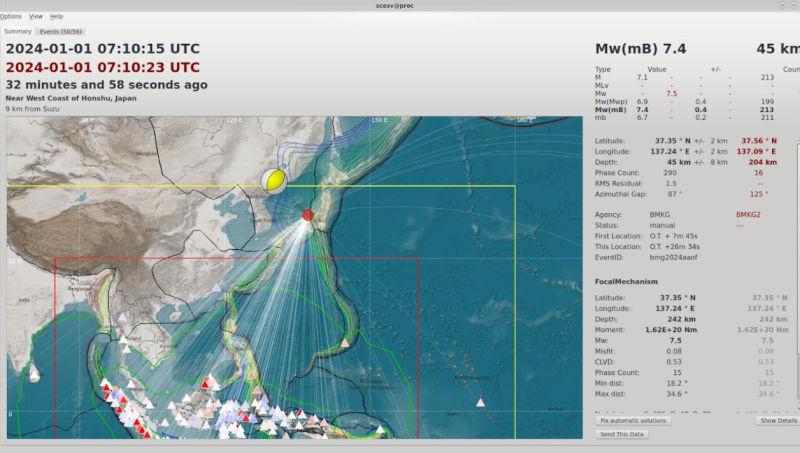
Task: Click the bold Mw(mB) row in the table
Action: click(684, 110)
